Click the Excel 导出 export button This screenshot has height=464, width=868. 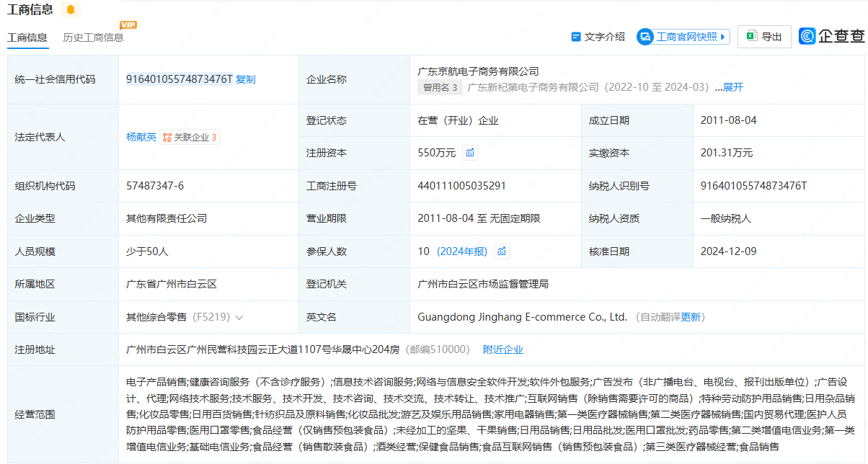tap(763, 37)
